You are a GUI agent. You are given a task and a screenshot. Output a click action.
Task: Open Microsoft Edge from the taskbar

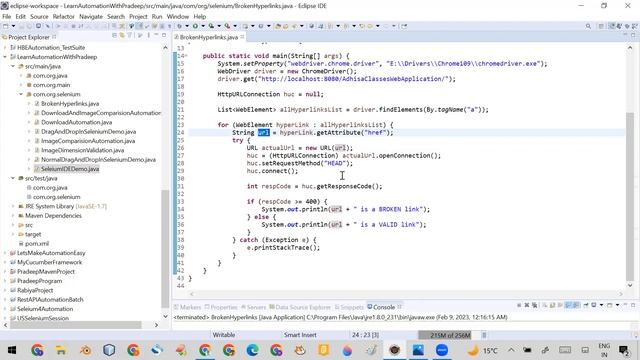pyautogui.click(x=252, y=350)
